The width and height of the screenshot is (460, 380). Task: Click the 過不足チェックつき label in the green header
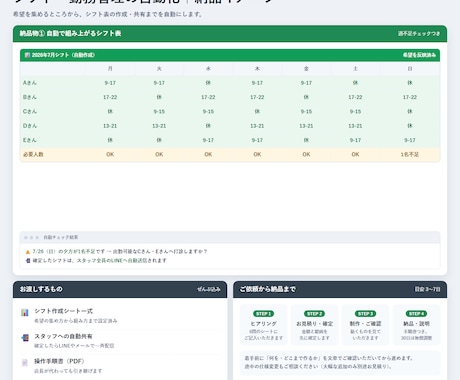[x=419, y=34]
